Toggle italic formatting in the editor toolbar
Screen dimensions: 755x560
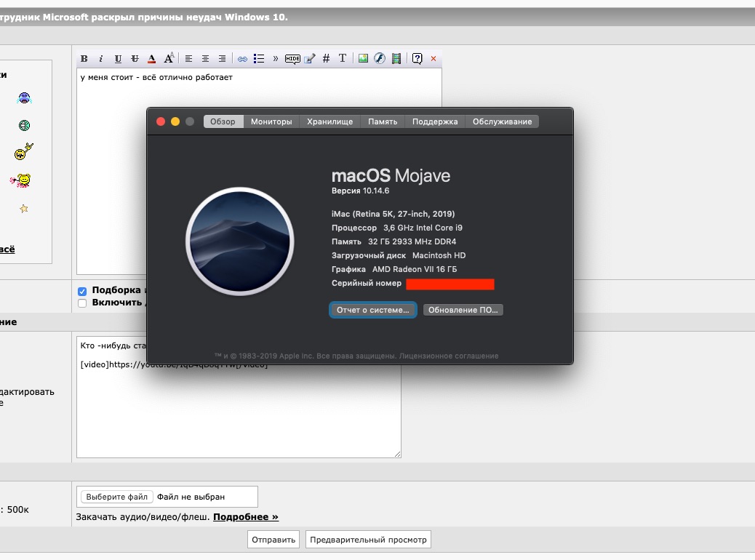(100, 59)
